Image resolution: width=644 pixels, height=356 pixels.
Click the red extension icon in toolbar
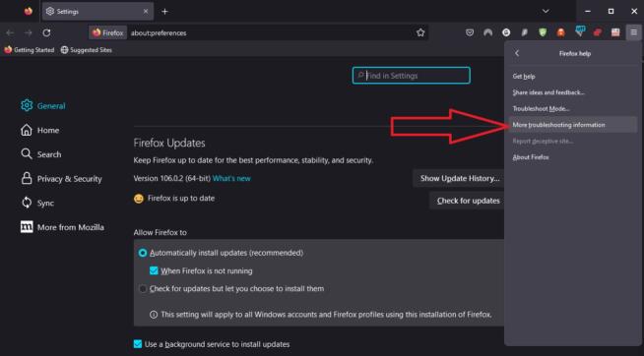pos(598,32)
